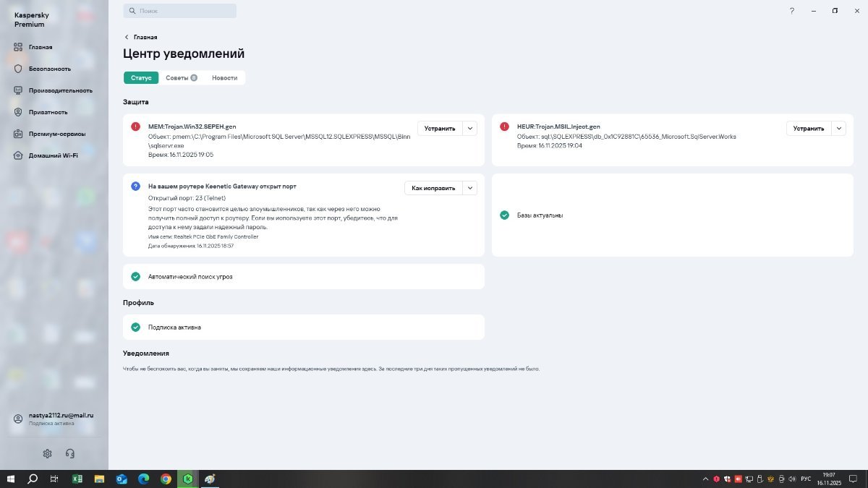Open support via the headset icon
This screenshot has height=488, width=868.
(x=70, y=453)
